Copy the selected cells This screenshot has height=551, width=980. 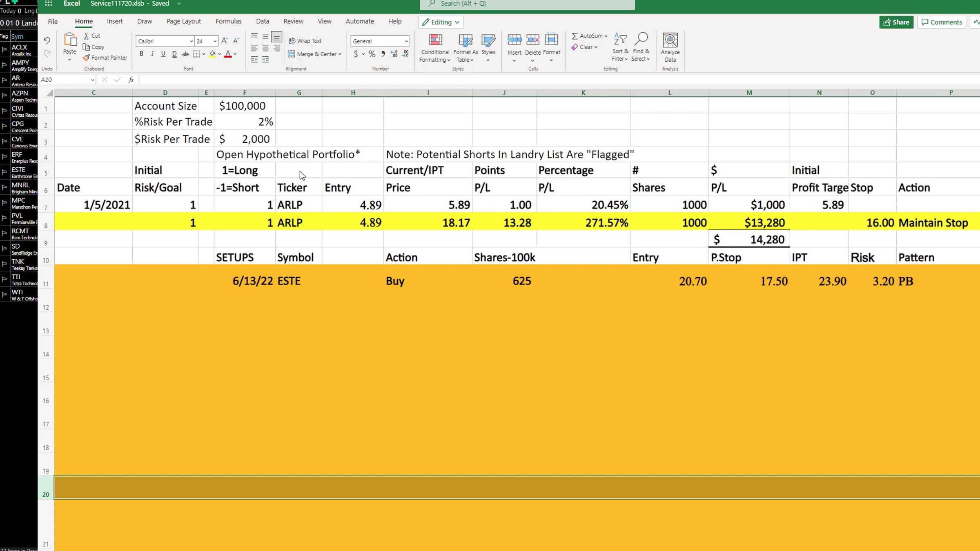[x=94, y=47]
